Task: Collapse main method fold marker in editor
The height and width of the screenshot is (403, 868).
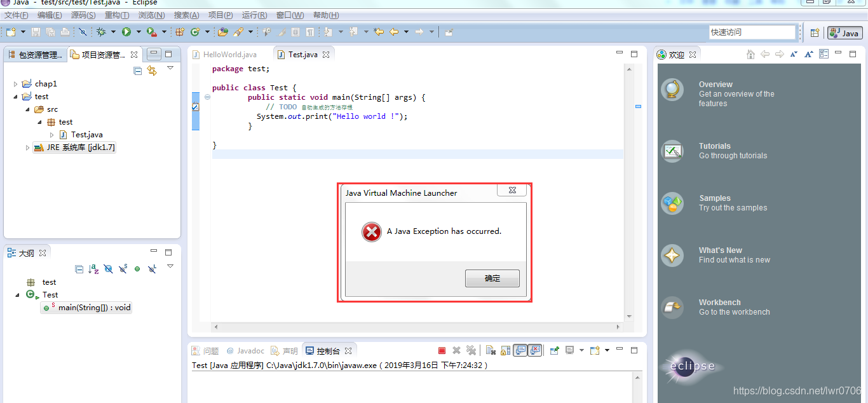Action: [x=207, y=97]
